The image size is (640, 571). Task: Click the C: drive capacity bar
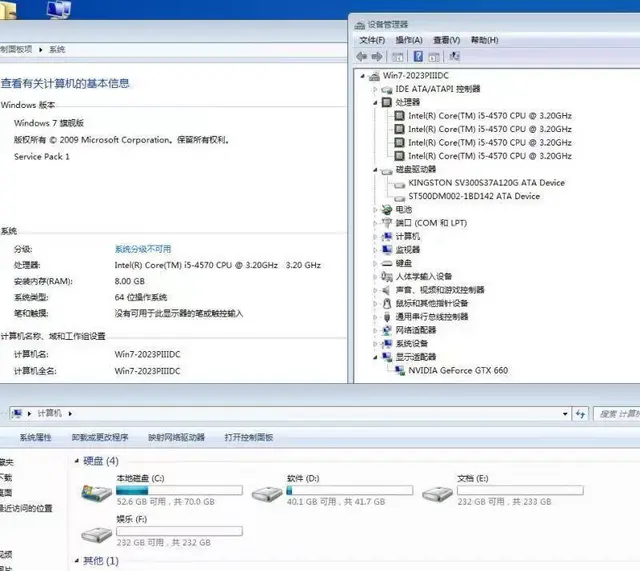pos(179,490)
